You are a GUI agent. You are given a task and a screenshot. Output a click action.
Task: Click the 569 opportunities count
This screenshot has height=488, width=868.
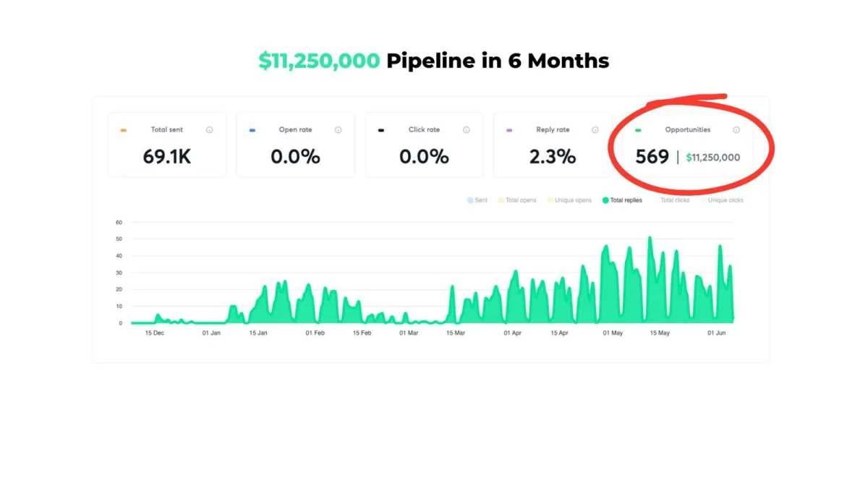pos(652,156)
